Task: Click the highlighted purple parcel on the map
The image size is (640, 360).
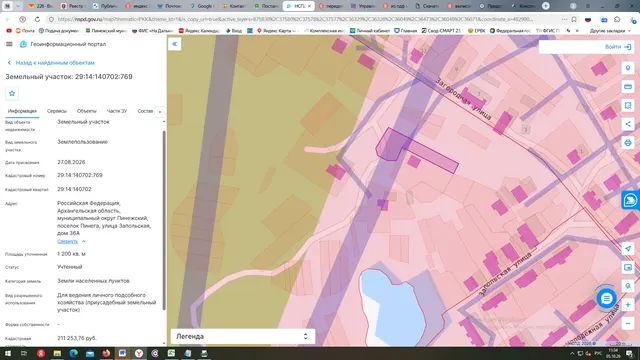Action: coord(416,150)
